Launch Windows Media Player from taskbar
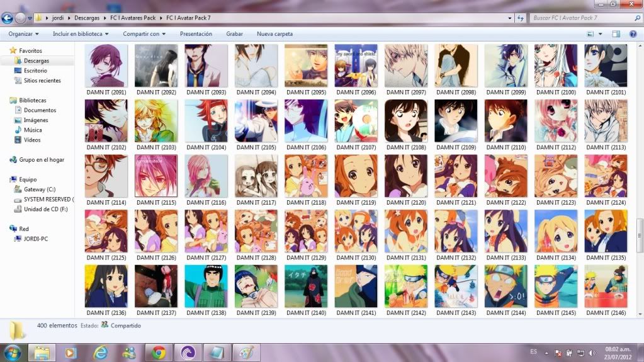The image size is (644, 362). (x=71, y=353)
